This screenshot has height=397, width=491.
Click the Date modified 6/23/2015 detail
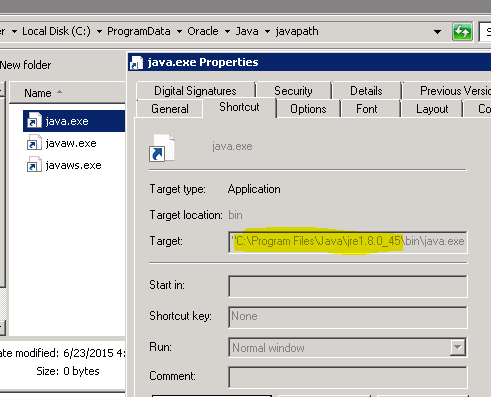pos(62,353)
